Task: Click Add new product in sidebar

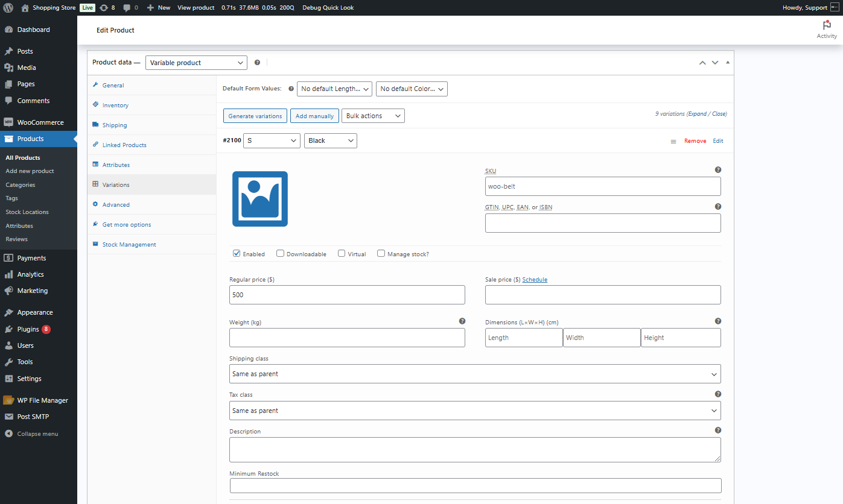Action: 30,171
